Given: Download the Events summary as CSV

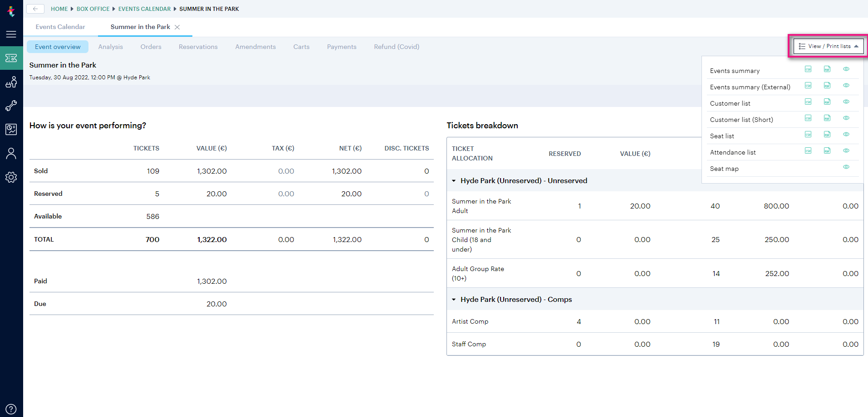Looking at the screenshot, I should point(808,69).
